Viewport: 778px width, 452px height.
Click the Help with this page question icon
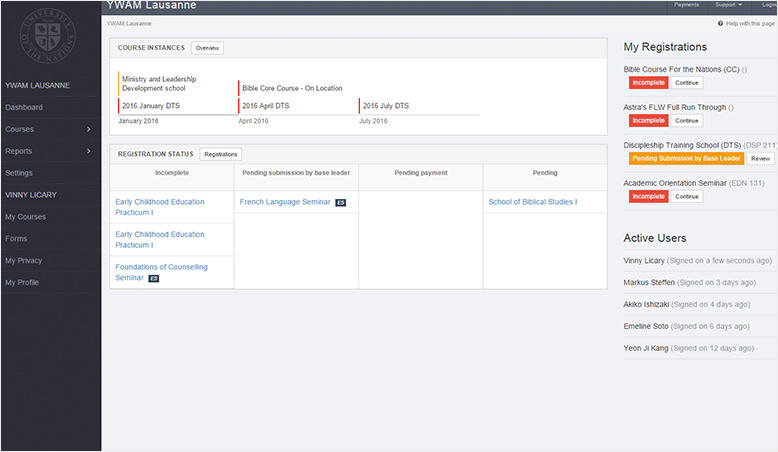point(721,23)
